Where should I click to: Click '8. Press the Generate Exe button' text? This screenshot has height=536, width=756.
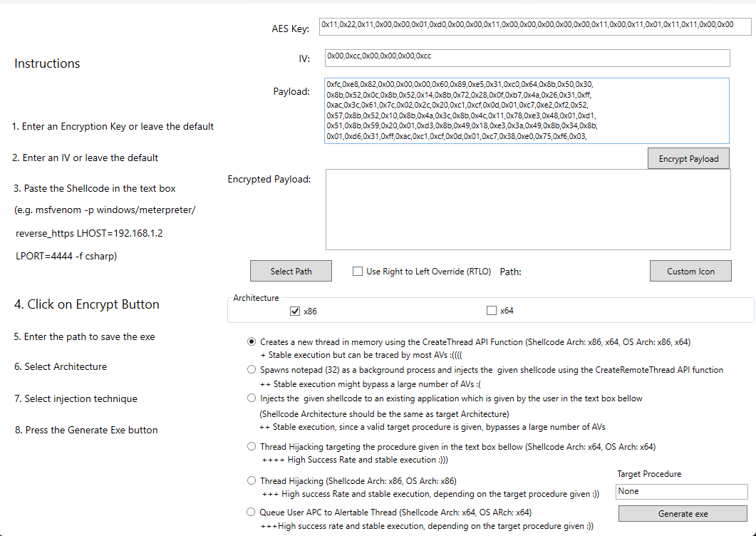[86, 430]
